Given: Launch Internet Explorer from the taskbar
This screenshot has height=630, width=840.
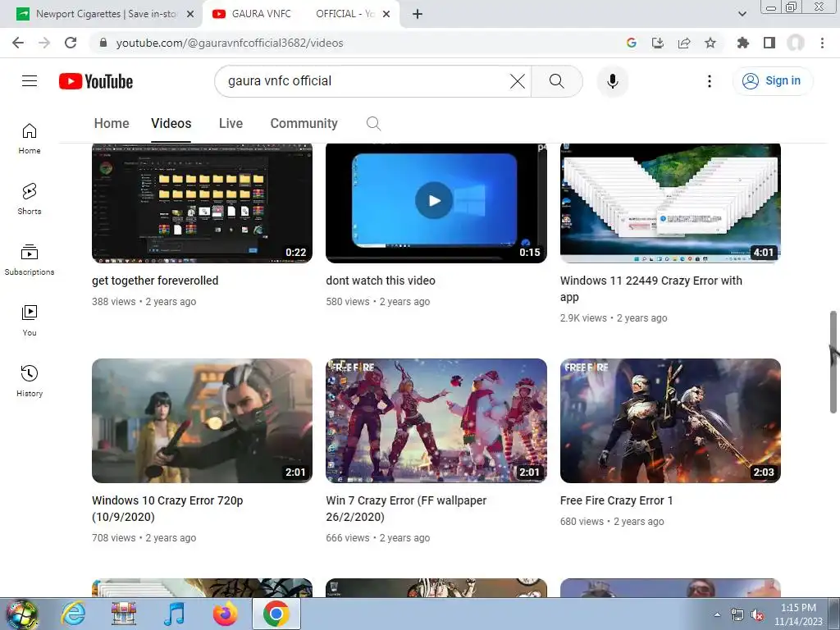Looking at the screenshot, I should [73, 614].
